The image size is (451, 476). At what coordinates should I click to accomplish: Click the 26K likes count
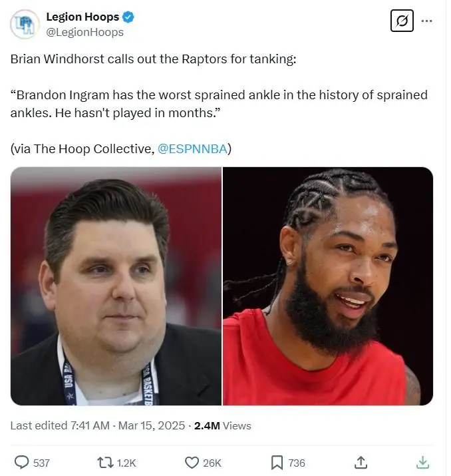[x=212, y=463]
